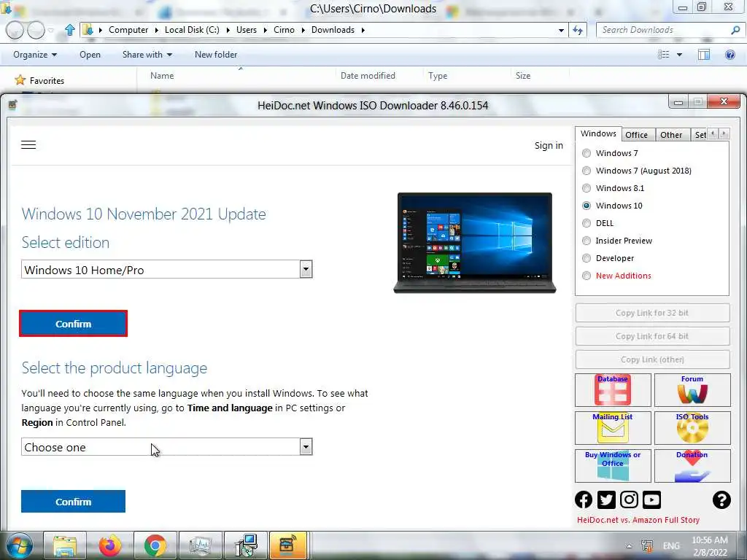
Task: Open the address bar history dropdown
Action: (561, 30)
